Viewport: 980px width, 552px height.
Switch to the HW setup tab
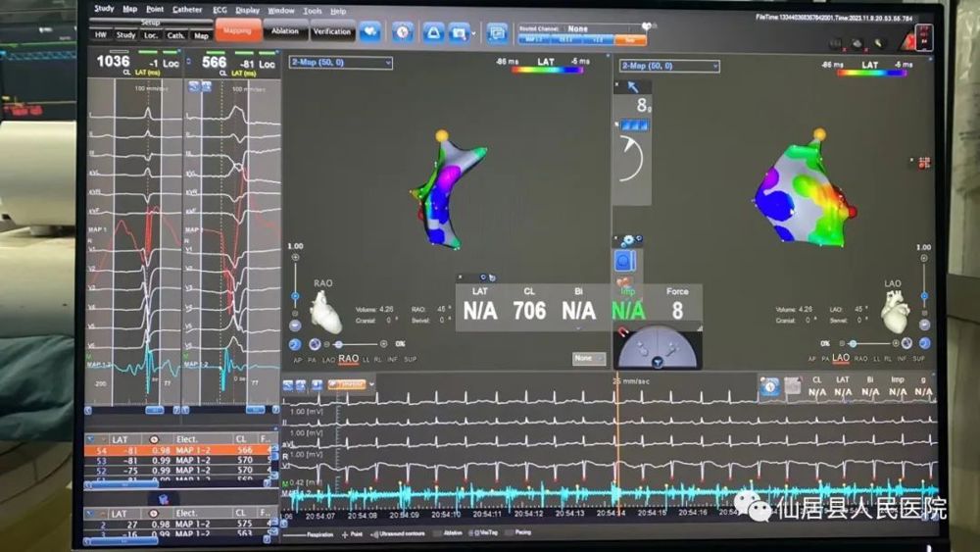pos(101,35)
